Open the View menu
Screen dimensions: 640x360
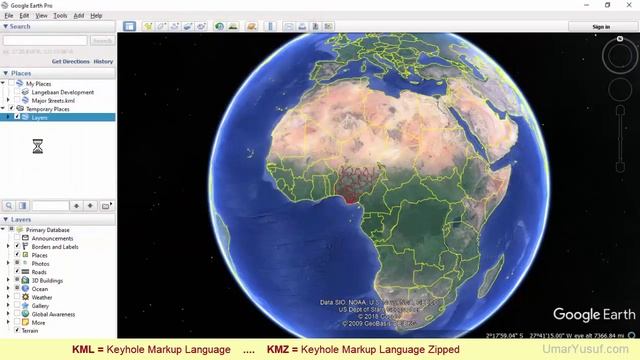(x=41, y=16)
